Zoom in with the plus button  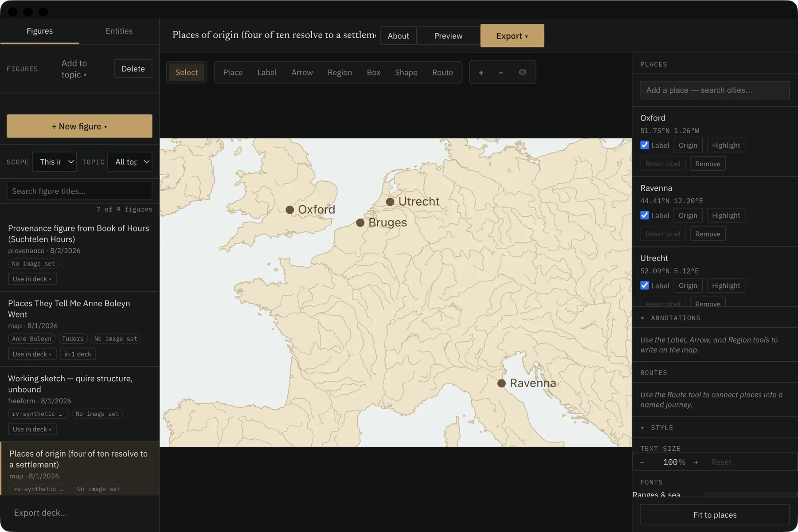coord(481,73)
